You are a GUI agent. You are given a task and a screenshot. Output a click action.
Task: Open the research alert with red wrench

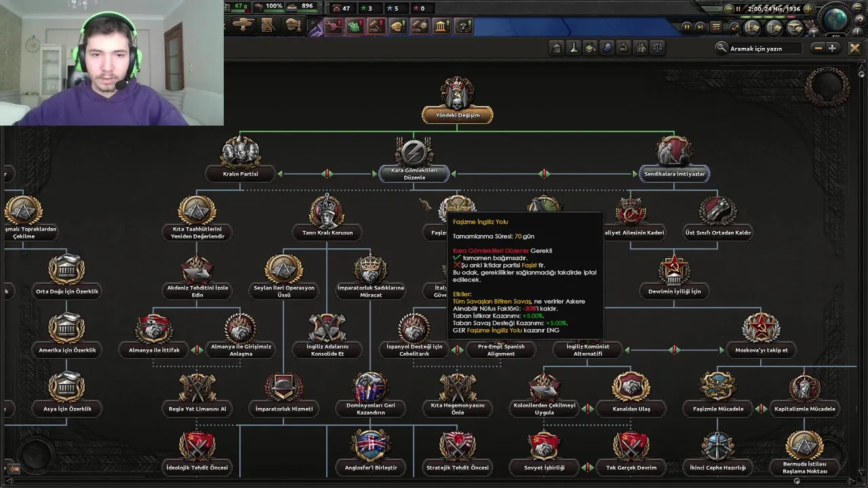point(333,26)
